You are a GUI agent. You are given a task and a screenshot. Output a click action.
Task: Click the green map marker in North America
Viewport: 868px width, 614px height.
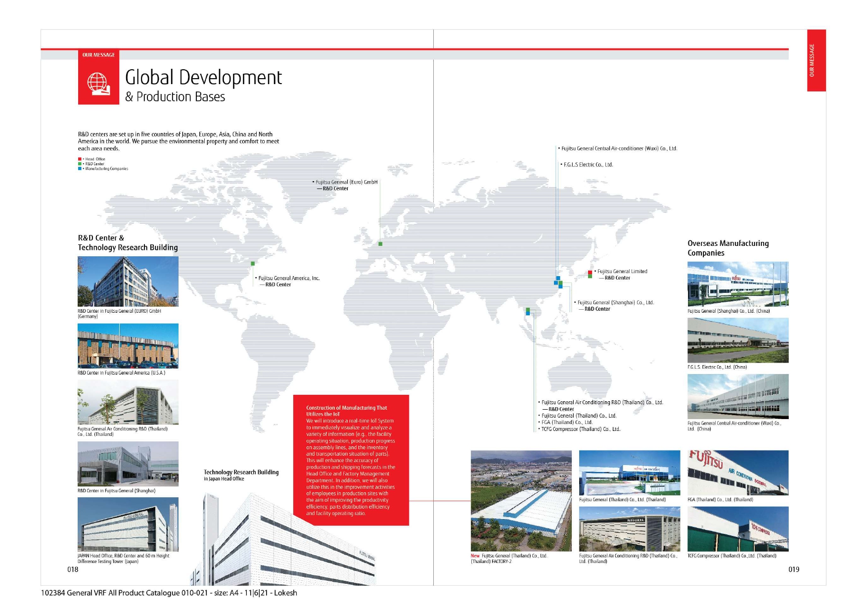click(253, 264)
